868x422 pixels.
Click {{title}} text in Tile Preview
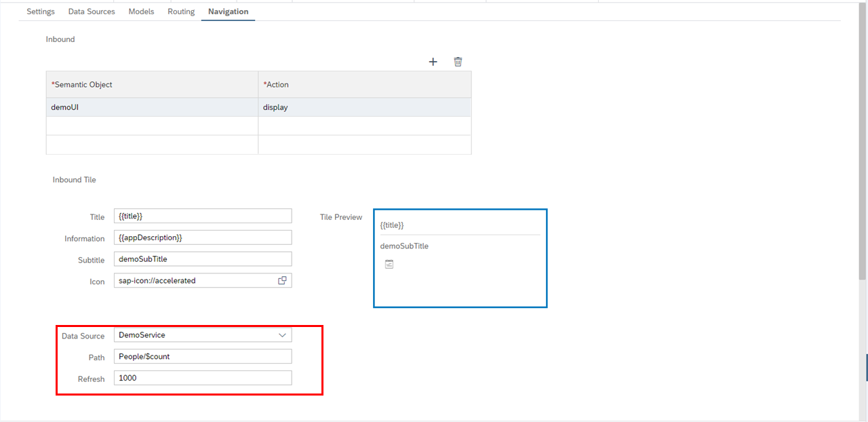392,225
